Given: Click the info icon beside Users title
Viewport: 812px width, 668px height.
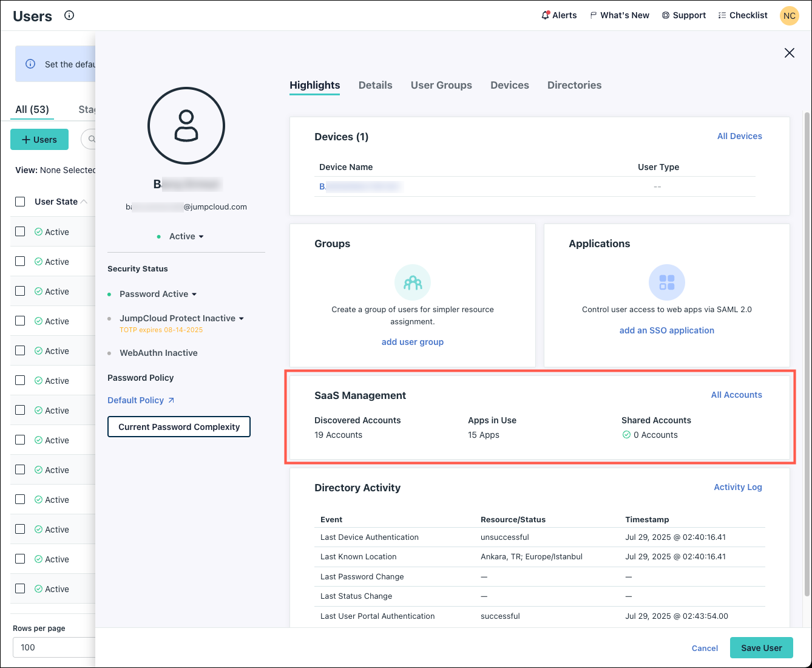Looking at the screenshot, I should pyautogui.click(x=69, y=16).
